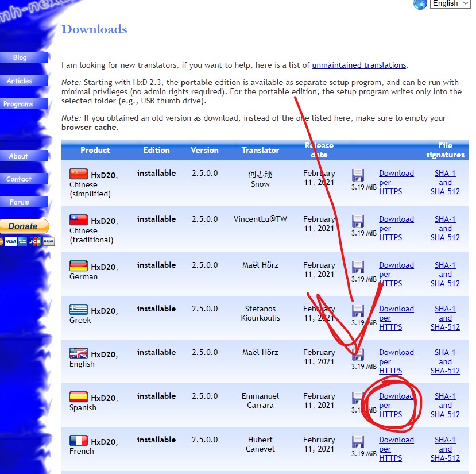Click the Edition column header

pyautogui.click(x=156, y=150)
